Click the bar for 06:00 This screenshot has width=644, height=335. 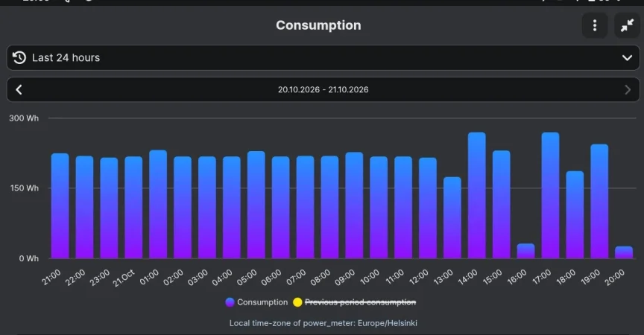pyautogui.click(x=280, y=208)
